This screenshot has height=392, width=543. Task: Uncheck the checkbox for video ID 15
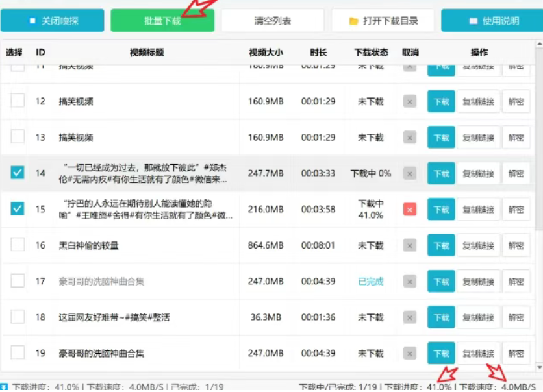[18, 209]
